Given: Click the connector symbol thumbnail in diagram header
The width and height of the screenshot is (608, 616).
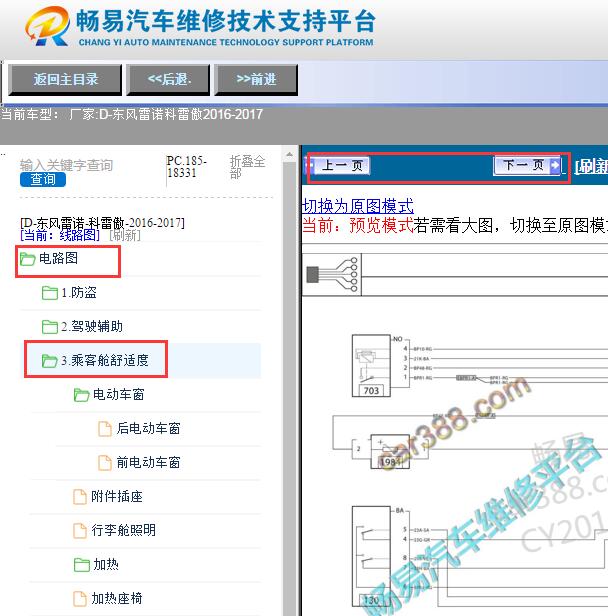Looking at the screenshot, I should click(x=332, y=275).
